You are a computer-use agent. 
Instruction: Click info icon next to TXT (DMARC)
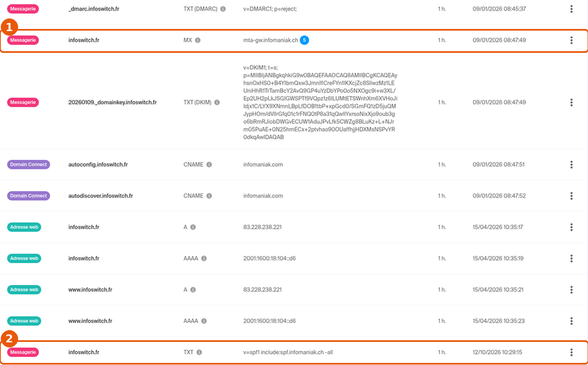[x=223, y=9]
